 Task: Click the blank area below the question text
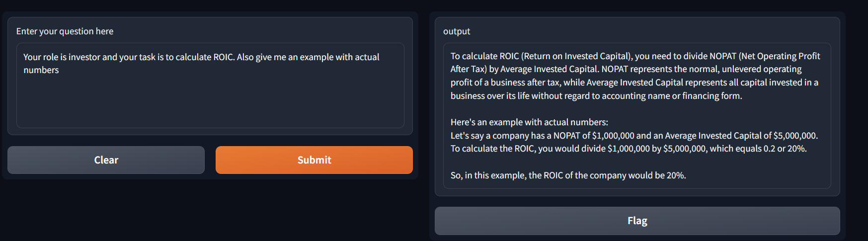pos(210,102)
